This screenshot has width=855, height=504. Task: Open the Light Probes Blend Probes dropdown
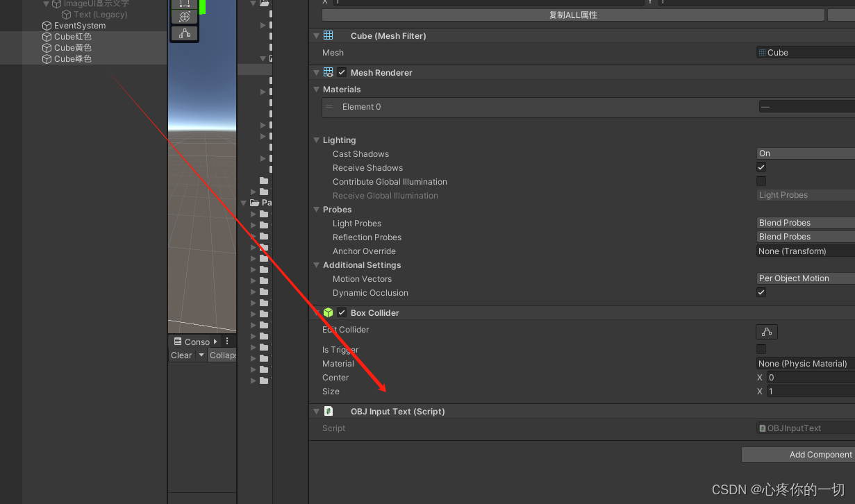pos(806,223)
